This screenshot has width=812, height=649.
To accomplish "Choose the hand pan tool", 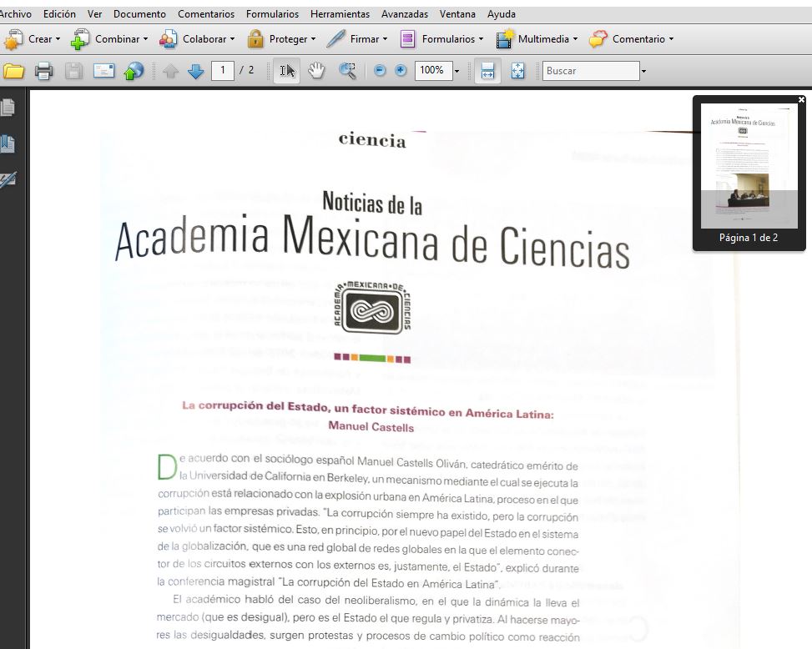I will pyautogui.click(x=316, y=70).
